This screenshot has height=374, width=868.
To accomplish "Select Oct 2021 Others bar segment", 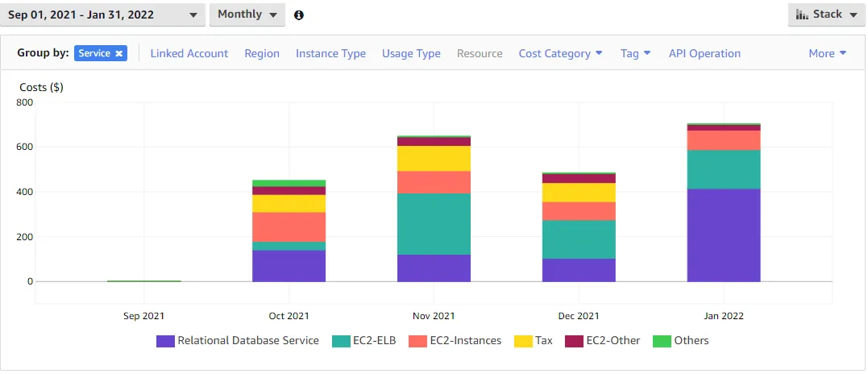I will coord(289,183).
